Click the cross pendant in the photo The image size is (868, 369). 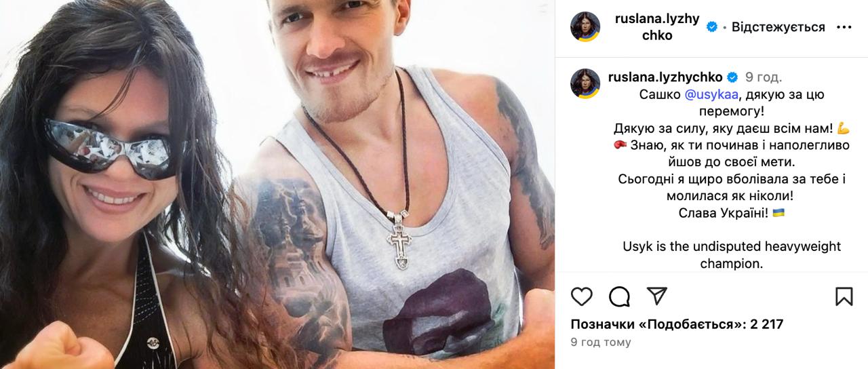point(399,239)
